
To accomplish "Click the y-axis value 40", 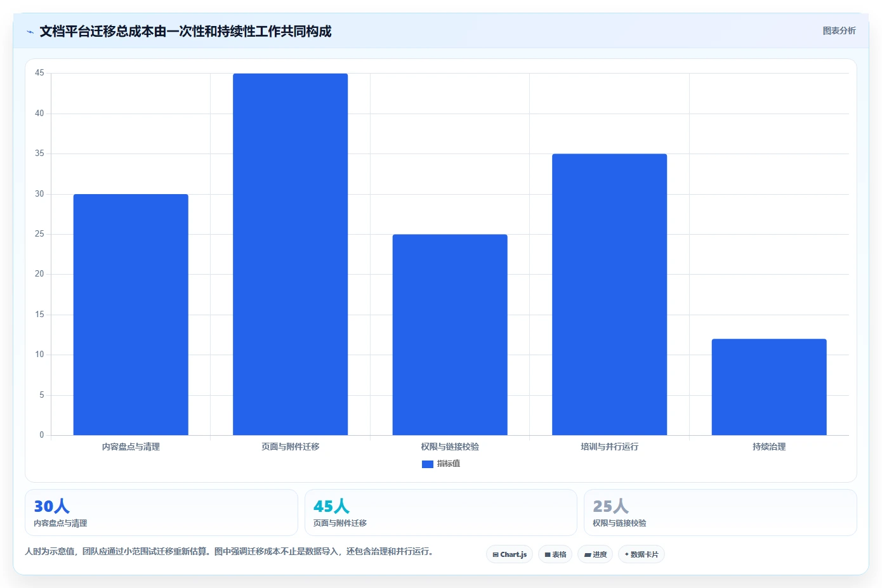I will [39, 114].
